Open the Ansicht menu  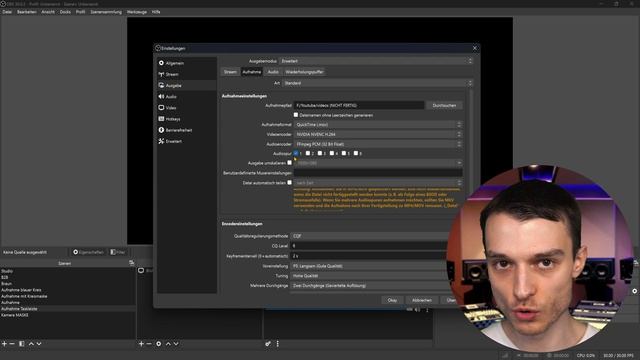(48, 12)
